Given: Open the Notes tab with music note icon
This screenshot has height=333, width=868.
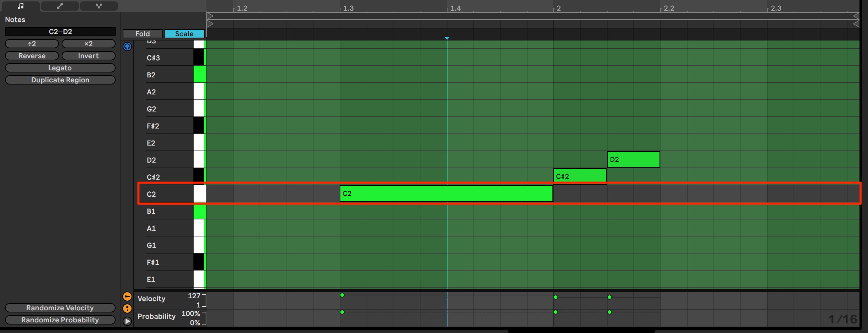Looking at the screenshot, I should point(21,6).
